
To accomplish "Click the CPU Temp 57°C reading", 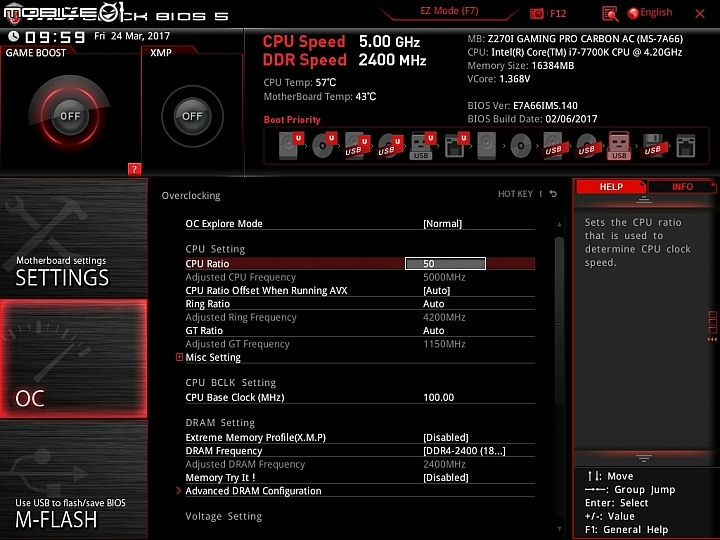I will (x=299, y=83).
